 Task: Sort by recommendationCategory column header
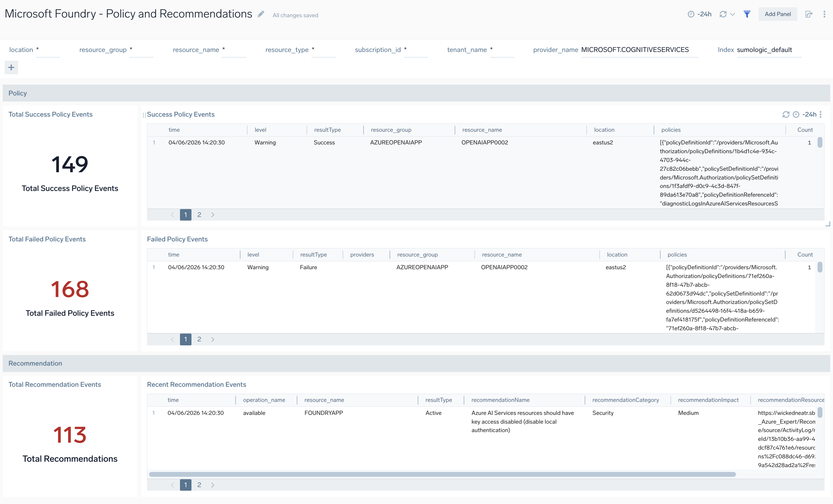[x=626, y=400]
